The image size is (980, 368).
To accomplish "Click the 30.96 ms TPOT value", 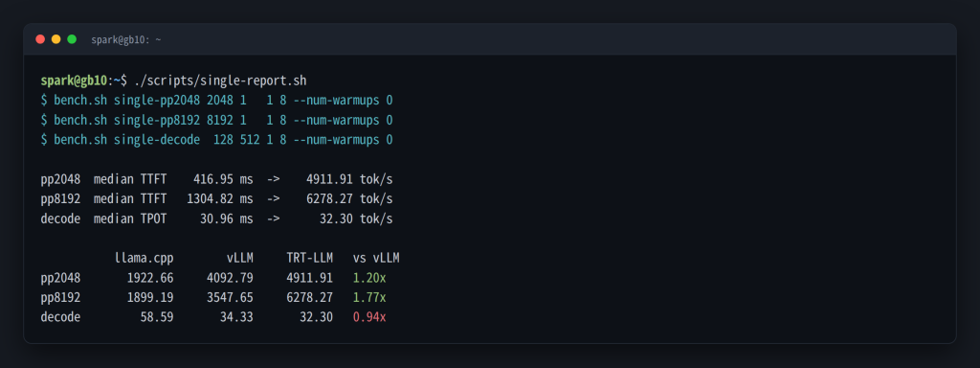I will coord(226,219).
